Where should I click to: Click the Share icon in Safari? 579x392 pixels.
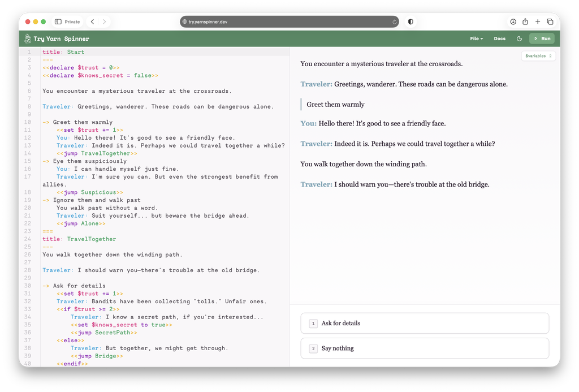pyautogui.click(x=525, y=22)
